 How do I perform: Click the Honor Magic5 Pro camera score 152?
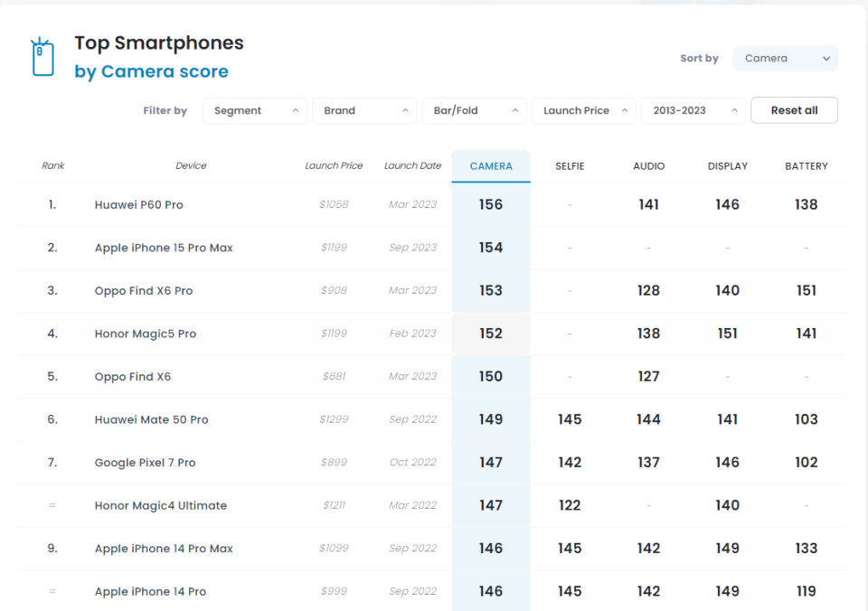coord(491,334)
